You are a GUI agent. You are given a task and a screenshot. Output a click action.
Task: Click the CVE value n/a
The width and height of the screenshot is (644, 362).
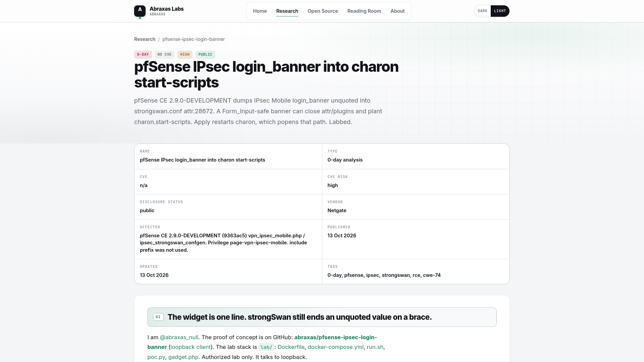(144, 185)
